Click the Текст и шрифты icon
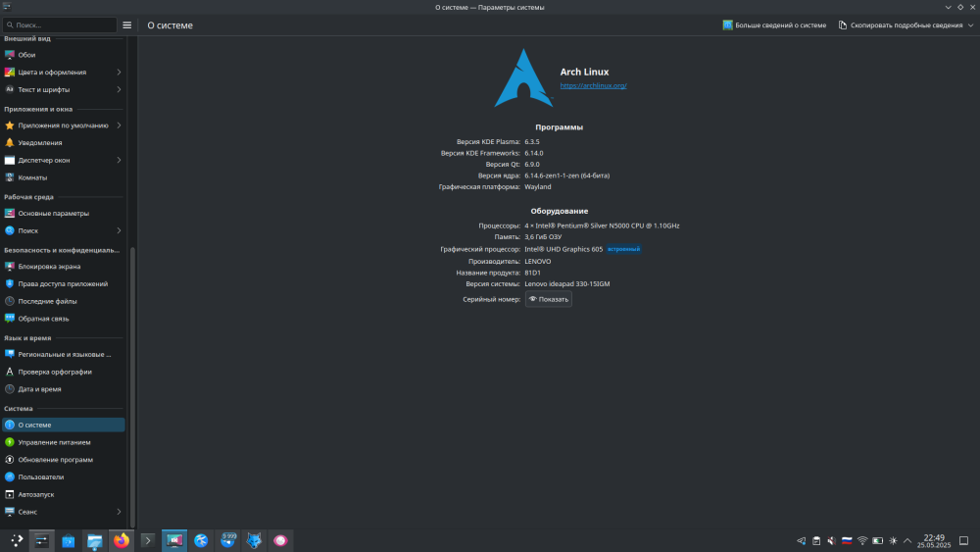The image size is (980, 552). pos(10,90)
